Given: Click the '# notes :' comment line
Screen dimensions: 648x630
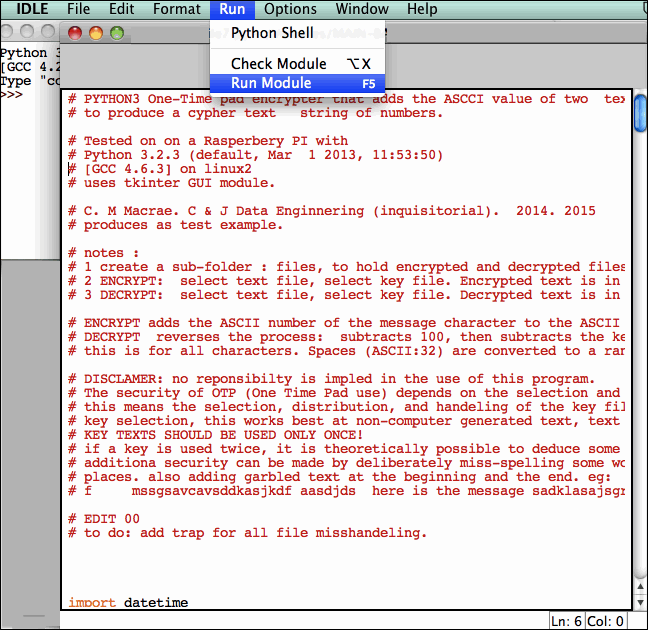Looking at the screenshot, I should [x=104, y=253].
